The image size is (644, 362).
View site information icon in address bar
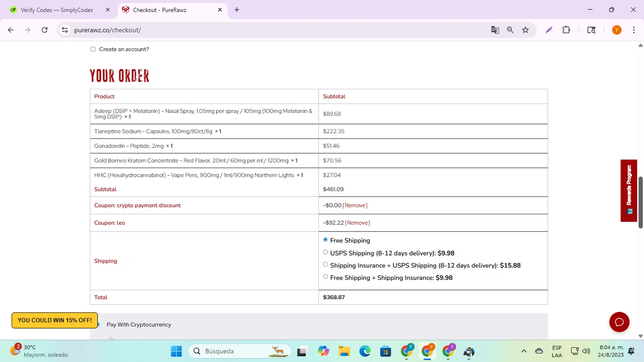[x=65, y=30]
